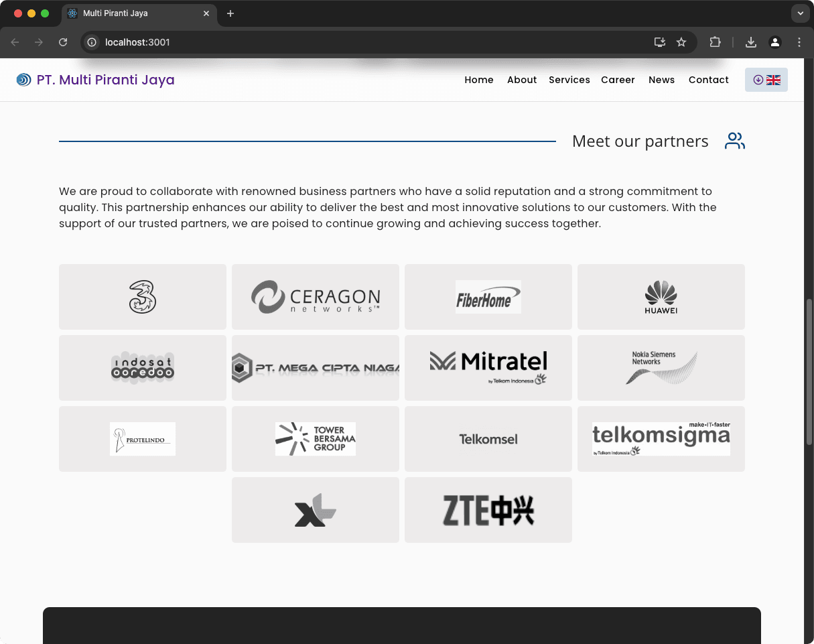This screenshot has width=814, height=644.
Task: Click the page vertical scrollbar thumb
Action: pyautogui.click(x=809, y=372)
